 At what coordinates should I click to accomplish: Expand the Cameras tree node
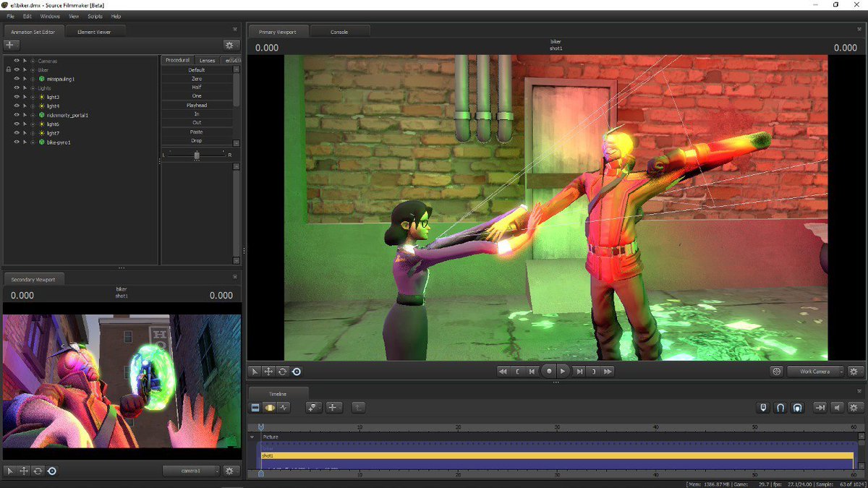click(x=33, y=61)
